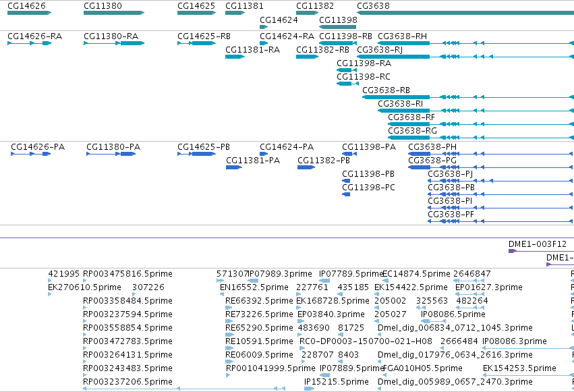Open EST RP003358484.5prime

point(84,308)
